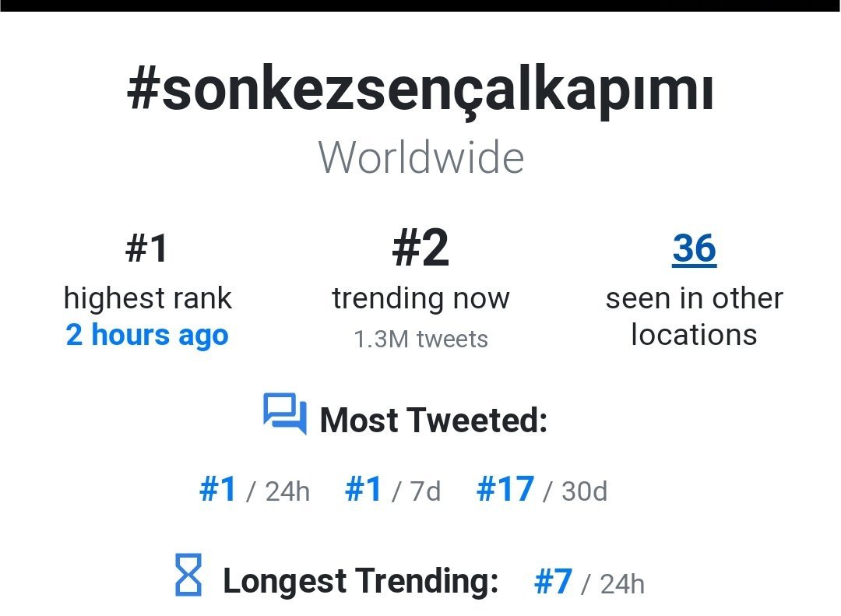Viewport: 841px width, 616px height.
Task: Click the "/ 30d" period label
Action: pyautogui.click(x=575, y=492)
